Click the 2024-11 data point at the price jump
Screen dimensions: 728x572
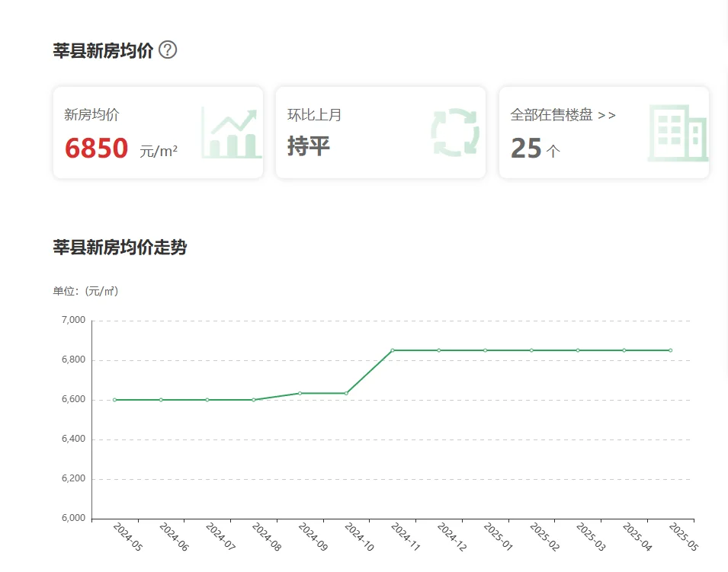click(393, 350)
